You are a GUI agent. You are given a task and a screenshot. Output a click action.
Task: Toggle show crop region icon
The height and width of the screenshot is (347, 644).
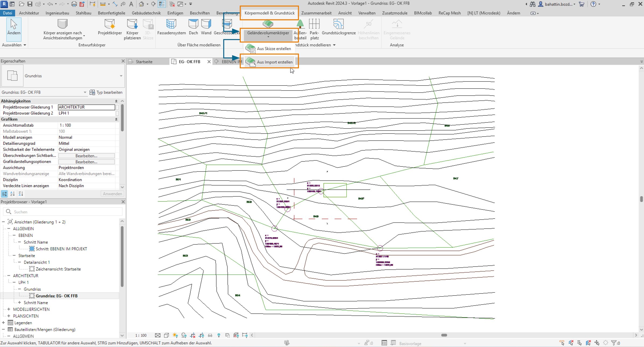point(201,335)
